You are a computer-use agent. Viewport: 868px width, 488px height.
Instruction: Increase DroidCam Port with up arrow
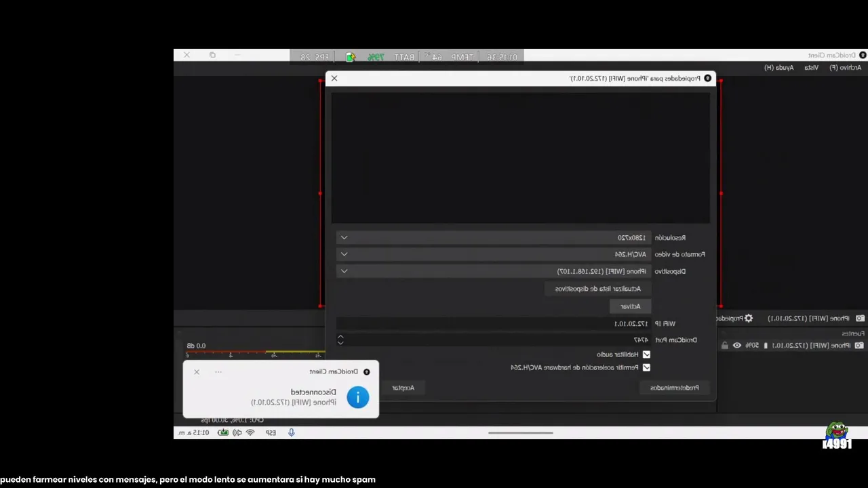coord(340,336)
